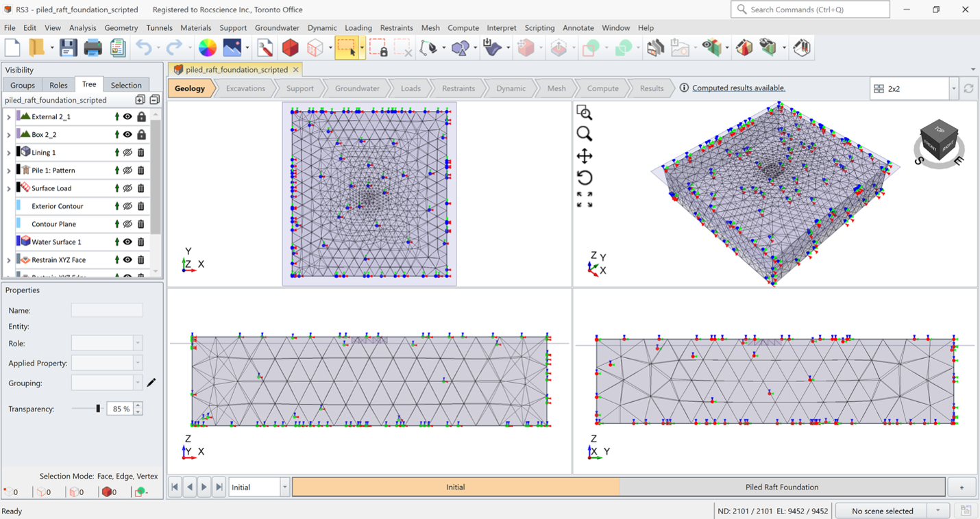Click the polyline pen drawing tool
The height and width of the screenshot is (519, 980).
pyautogui.click(x=428, y=48)
